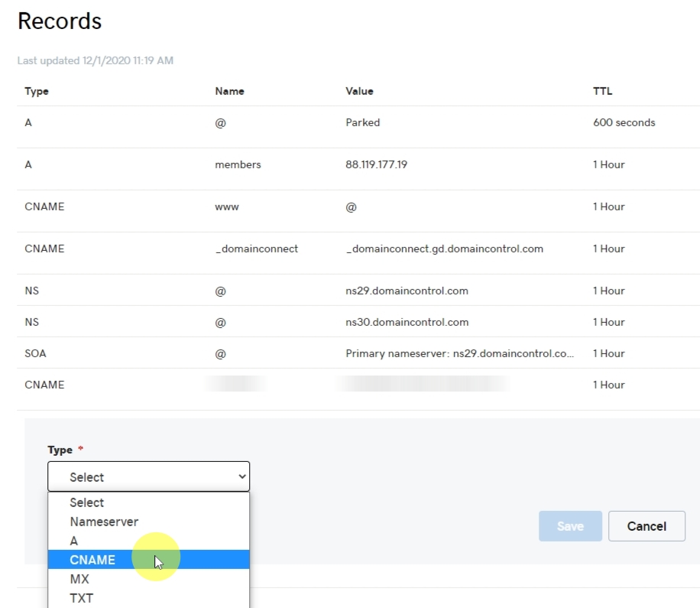Sort records by the Type column header

coord(37,91)
